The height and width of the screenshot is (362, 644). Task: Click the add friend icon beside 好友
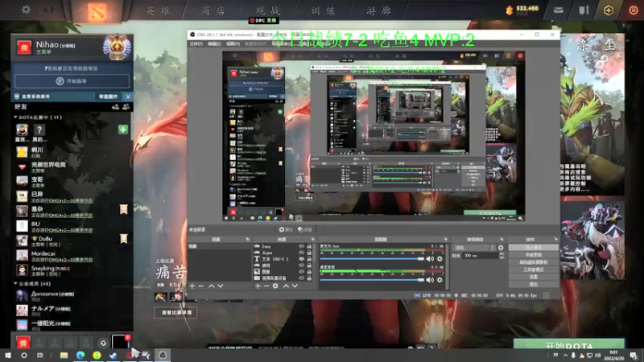point(115,107)
